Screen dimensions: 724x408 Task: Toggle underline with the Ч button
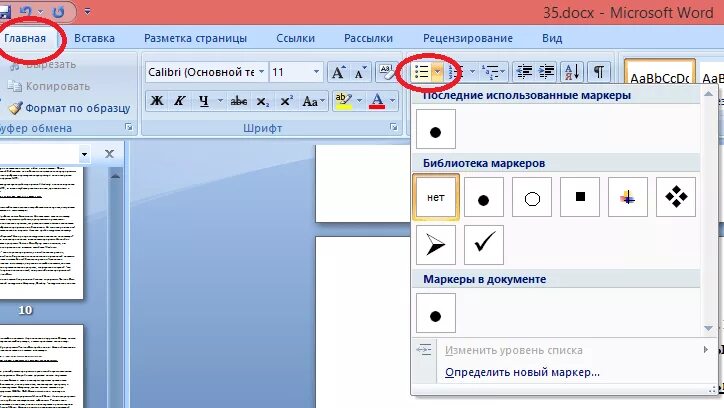pos(203,101)
